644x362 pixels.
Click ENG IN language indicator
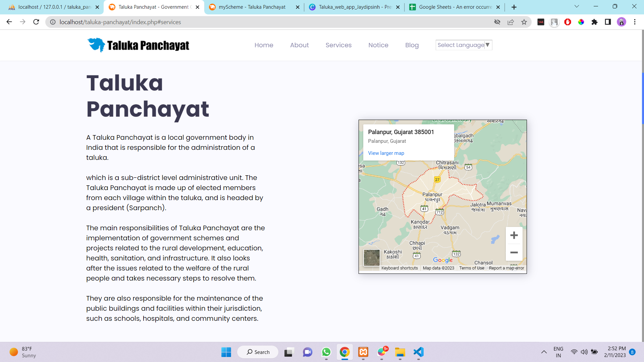click(x=558, y=352)
